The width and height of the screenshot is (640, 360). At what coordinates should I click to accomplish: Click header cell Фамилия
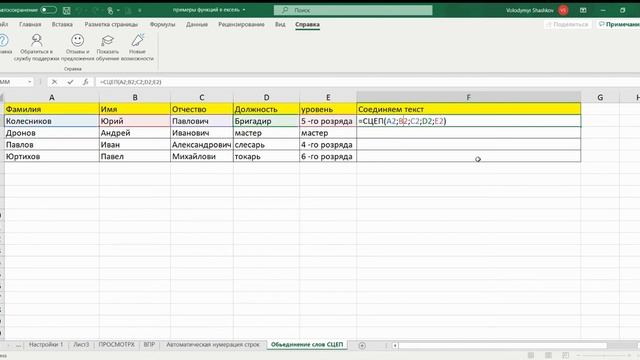click(51, 109)
